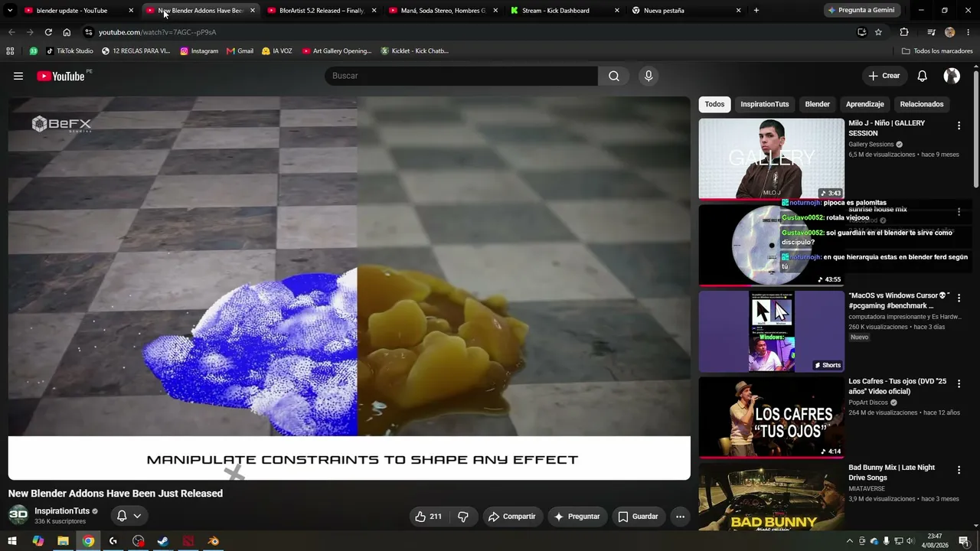
Task: Select the Aprendizaje filter chip
Action: (865, 104)
